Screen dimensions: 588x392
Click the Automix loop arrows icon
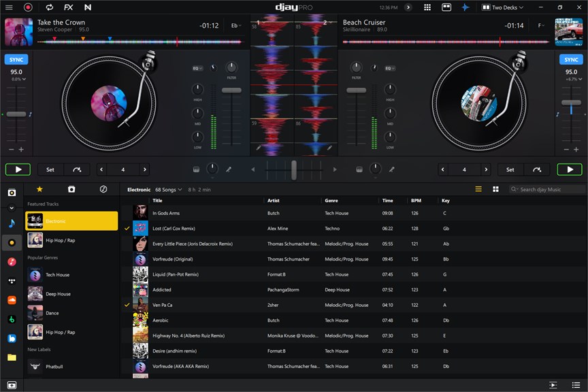(x=49, y=7)
